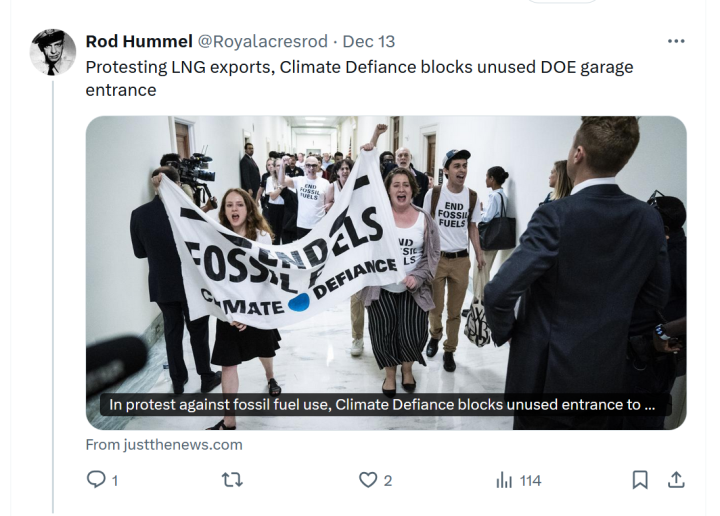This screenshot has width=720, height=516.
Task: Click the @Royalacresrod handle
Action: (x=263, y=41)
